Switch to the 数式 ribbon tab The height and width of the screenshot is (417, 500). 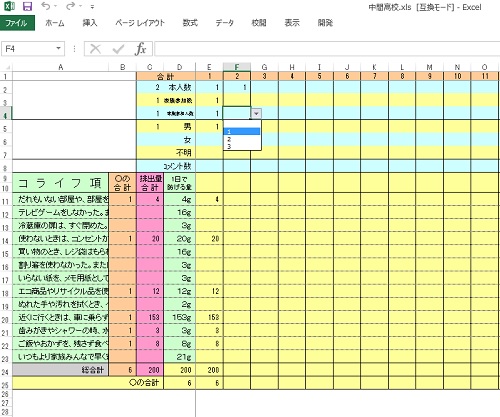[190, 23]
